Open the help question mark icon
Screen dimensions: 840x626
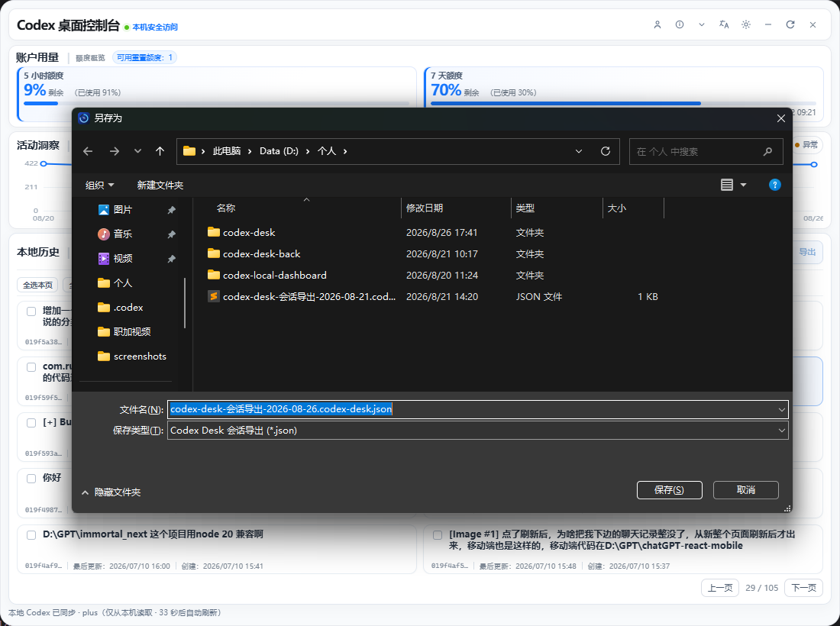[774, 185]
